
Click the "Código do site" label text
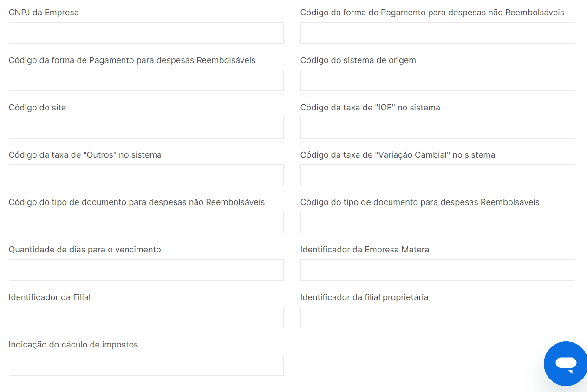[x=37, y=108]
